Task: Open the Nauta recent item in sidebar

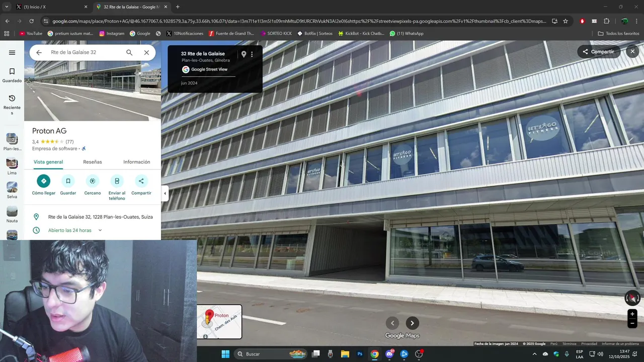Action: click(12, 215)
